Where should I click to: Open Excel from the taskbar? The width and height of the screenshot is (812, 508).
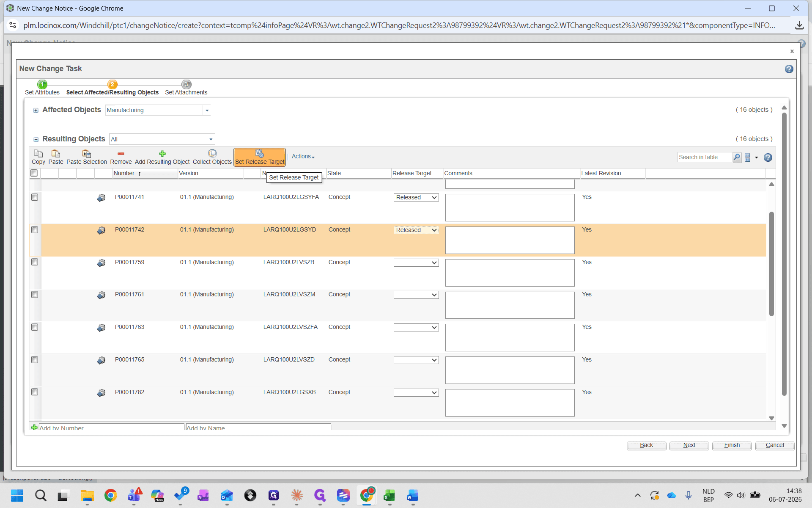click(x=389, y=495)
